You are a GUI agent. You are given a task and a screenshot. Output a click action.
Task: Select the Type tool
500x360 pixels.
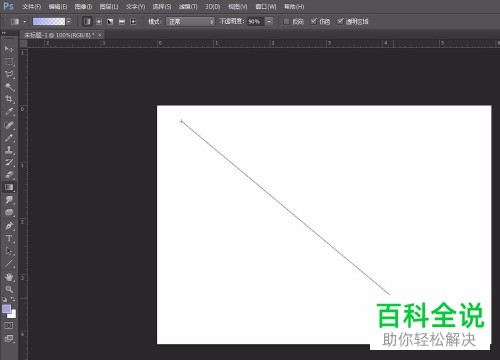click(x=9, y=239)
